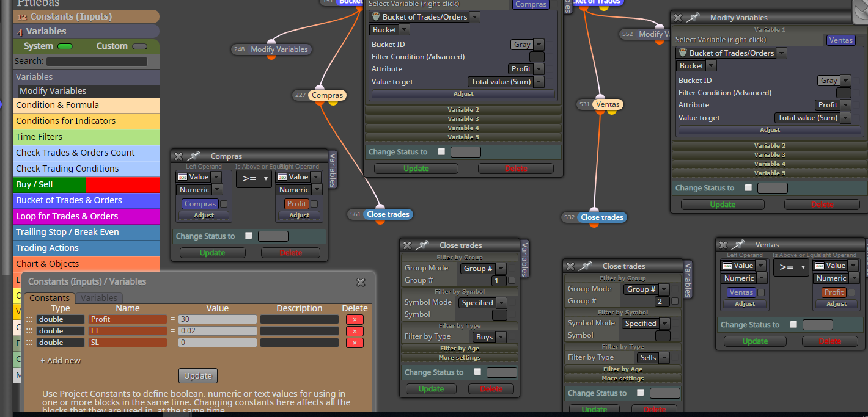Viewport: 868px width, 417px height.
Task: Expand More settings in Buys Close trades
Action: click(x=460, y=358)
